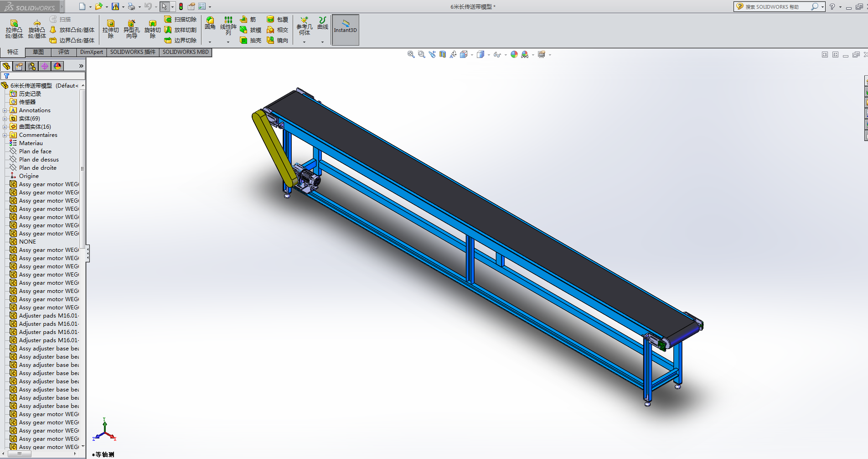Select the 镜向 mirror tool
The height and width of the screenshot is (459, 868).
point(277,40)
